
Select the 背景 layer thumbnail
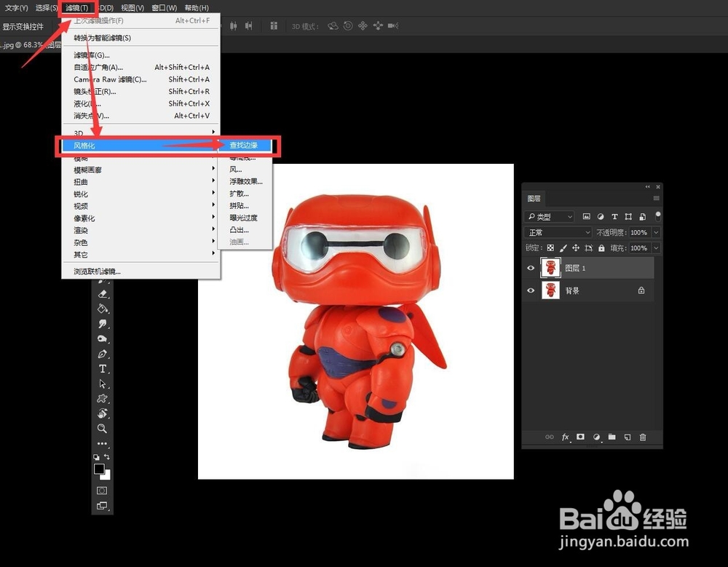pyautogui.click(x=550, y=290)
